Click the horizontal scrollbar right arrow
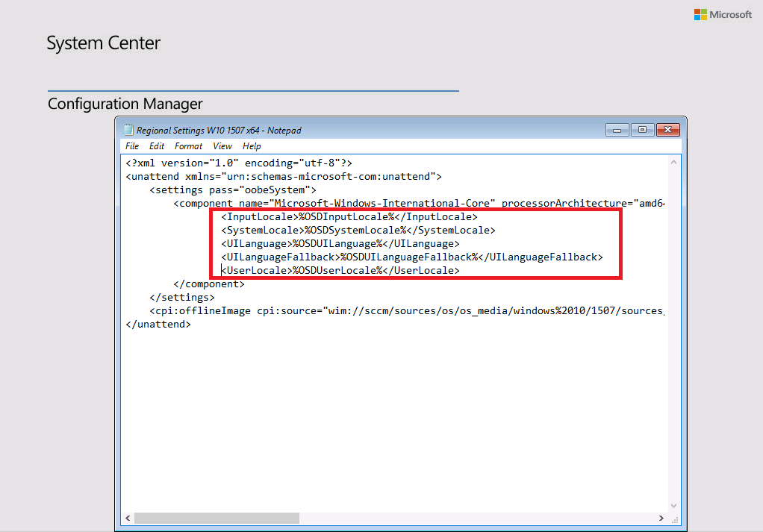The height and width of the screenshot is (532, 763). point(661,519)
